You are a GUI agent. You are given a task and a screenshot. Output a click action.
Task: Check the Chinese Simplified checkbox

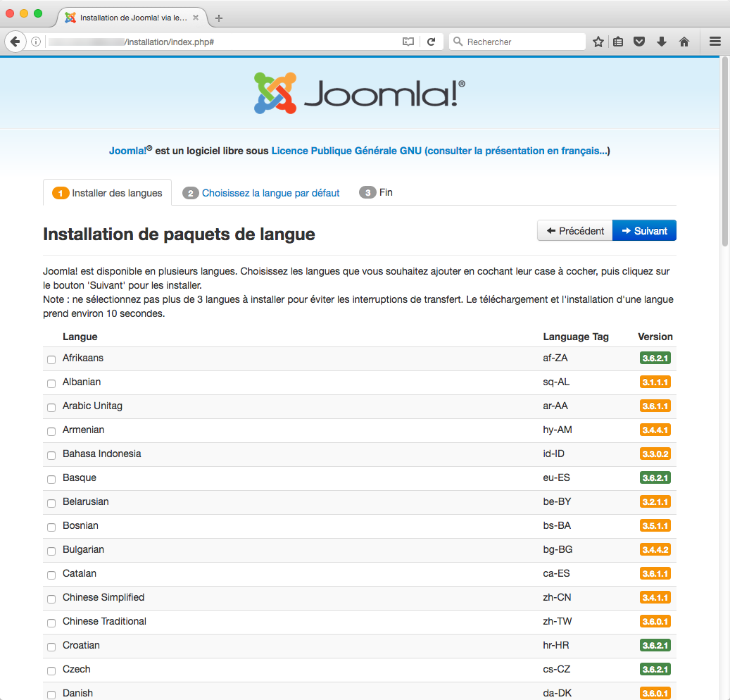[x=51, y=599]
